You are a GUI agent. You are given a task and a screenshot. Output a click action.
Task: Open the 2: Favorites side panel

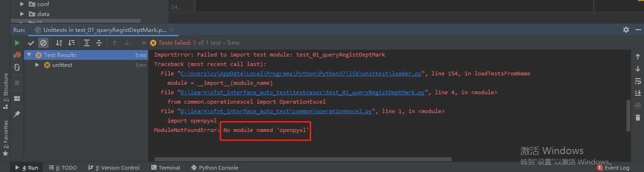coord(6,138)
